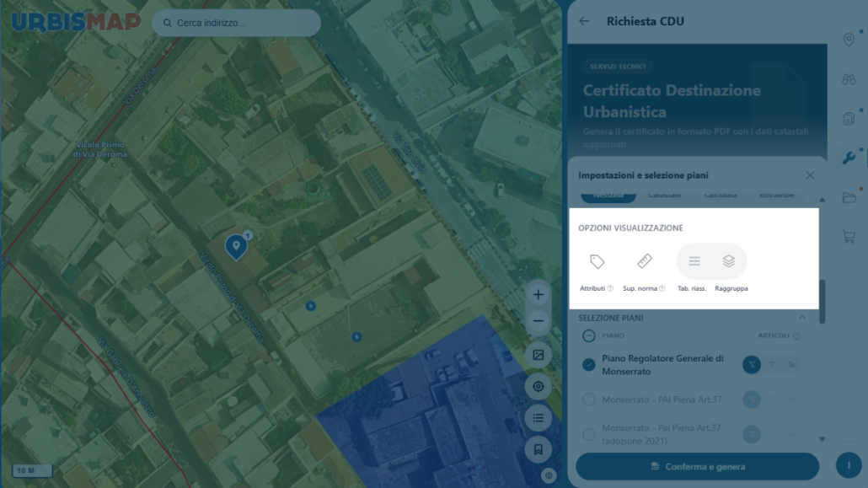Collapse the Selezione Piani section
This screenshot has width=868, height=488.
tap(802, 318)
